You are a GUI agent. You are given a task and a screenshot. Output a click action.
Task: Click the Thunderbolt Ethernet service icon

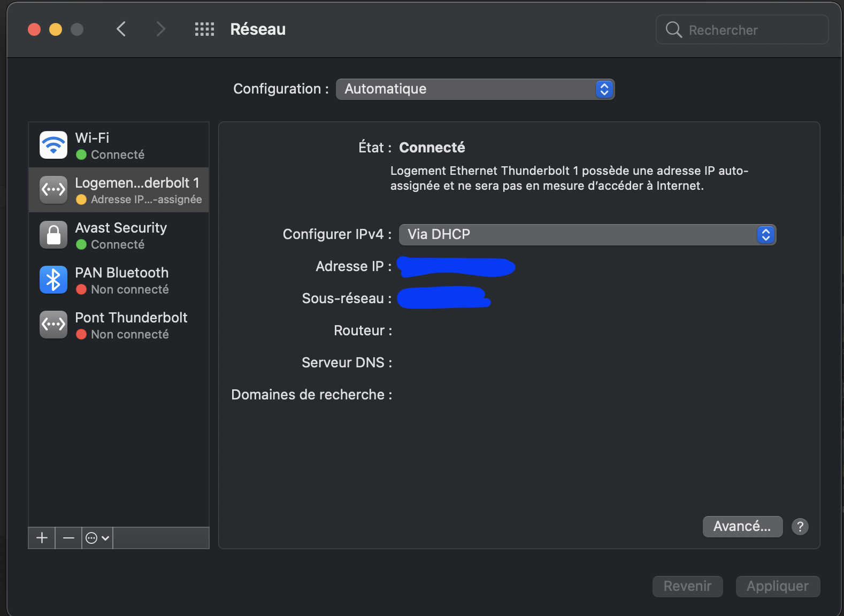click(x=53, y=190)
